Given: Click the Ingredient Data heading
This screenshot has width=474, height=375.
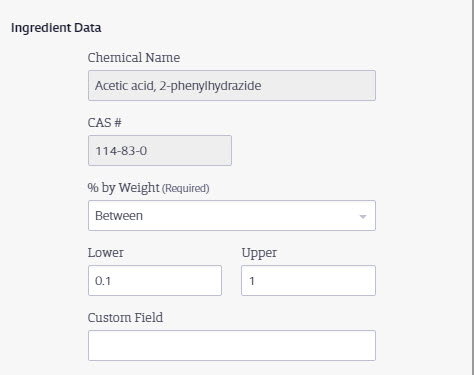Looking at the screenshot, I should (56, 28).
